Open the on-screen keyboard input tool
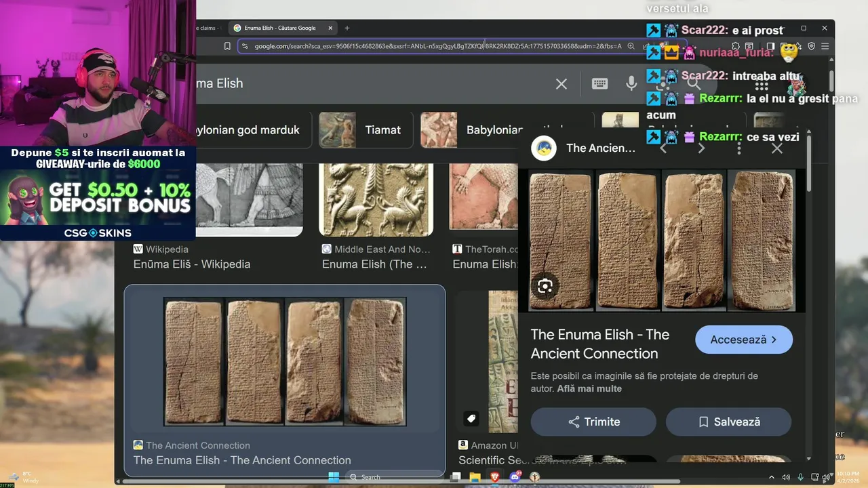The image size is (868, 488). (x=599, y=83)
